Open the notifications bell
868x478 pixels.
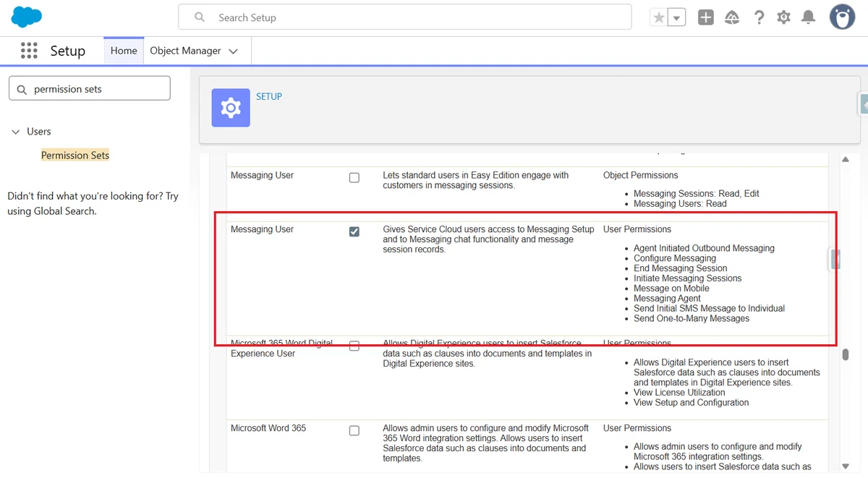809,17
